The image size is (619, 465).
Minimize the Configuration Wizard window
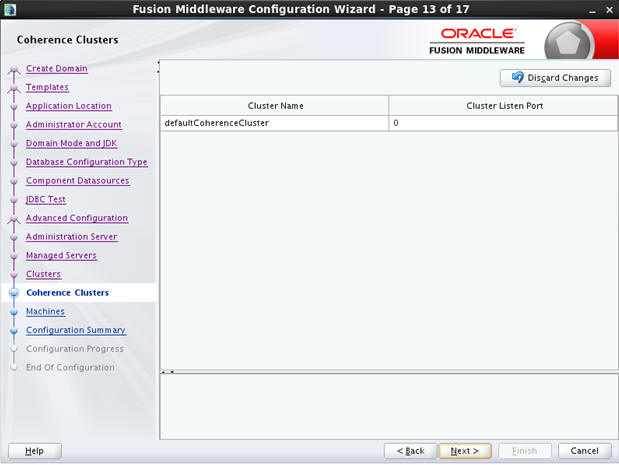coord(592,10)
